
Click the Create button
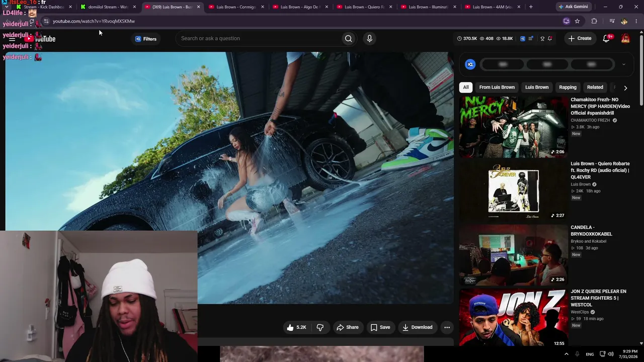click(580, 39)
